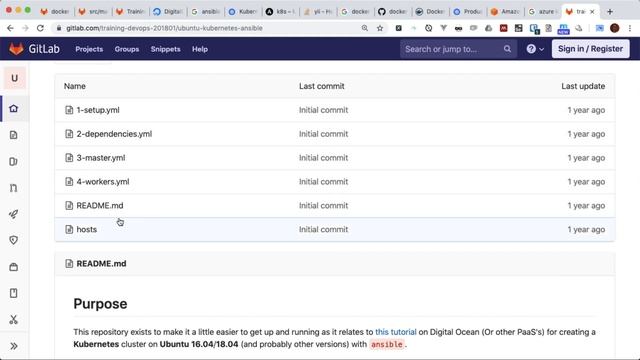Reload the page with the refresh icon
The height and width of the screenshot is (360, 640).
coord(40,28)
